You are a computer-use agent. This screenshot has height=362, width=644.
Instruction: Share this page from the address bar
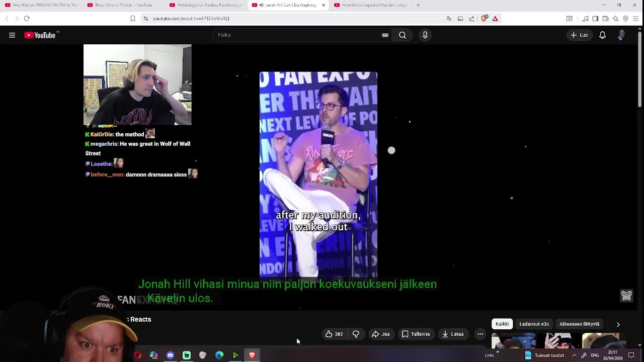471,19
